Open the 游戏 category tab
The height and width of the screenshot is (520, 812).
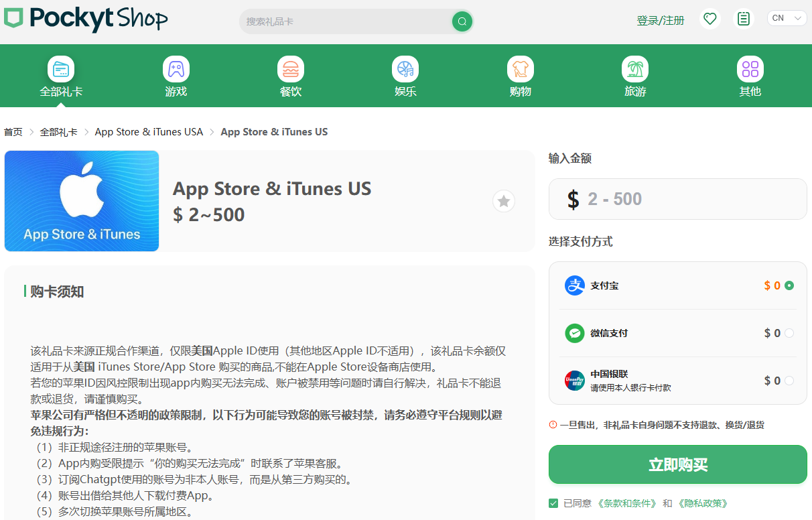coord(176,77)
